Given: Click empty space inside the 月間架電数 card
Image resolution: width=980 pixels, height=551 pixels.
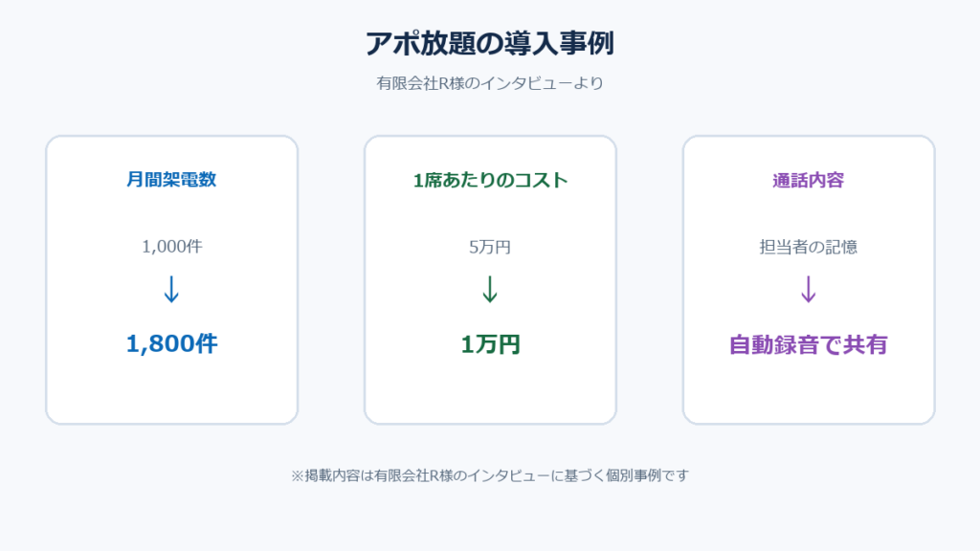Looking at the screenshot, I should point(172,393).
